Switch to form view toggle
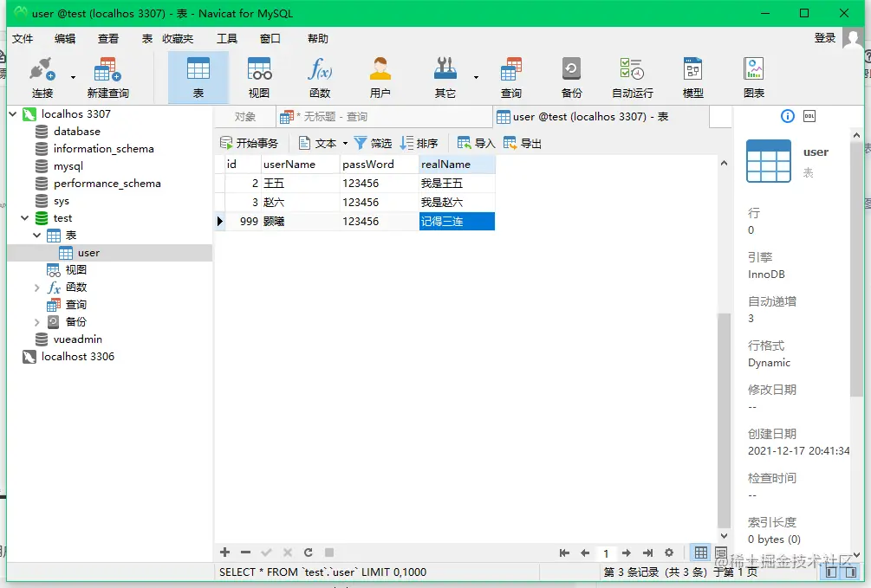The width and height of the screenshot is (871, 588). tap(721, 552)
